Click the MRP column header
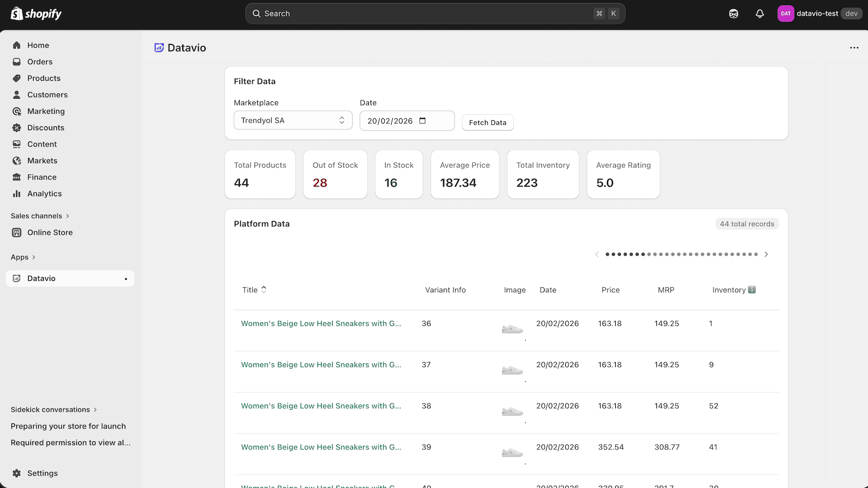 (666, 290)
